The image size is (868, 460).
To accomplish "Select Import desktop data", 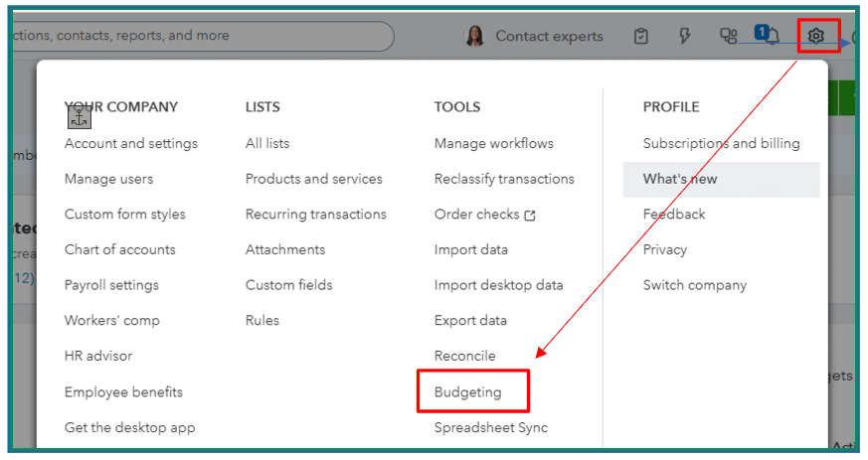I will click(498, 285).
